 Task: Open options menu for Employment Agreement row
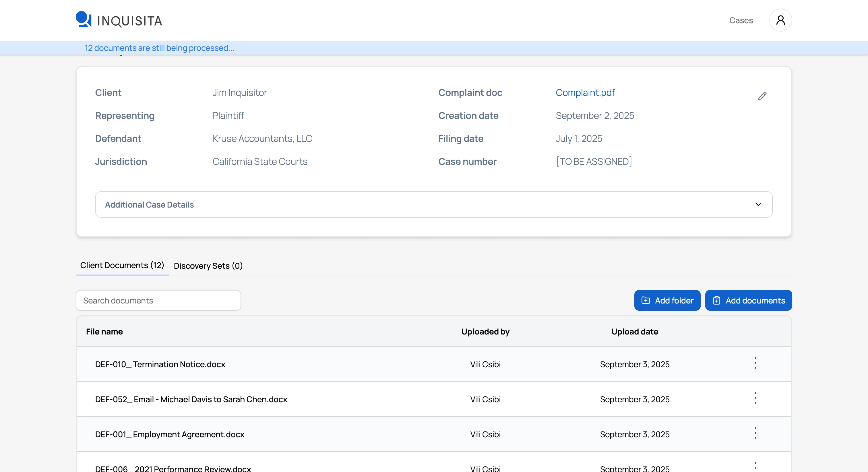pos(755,434)
